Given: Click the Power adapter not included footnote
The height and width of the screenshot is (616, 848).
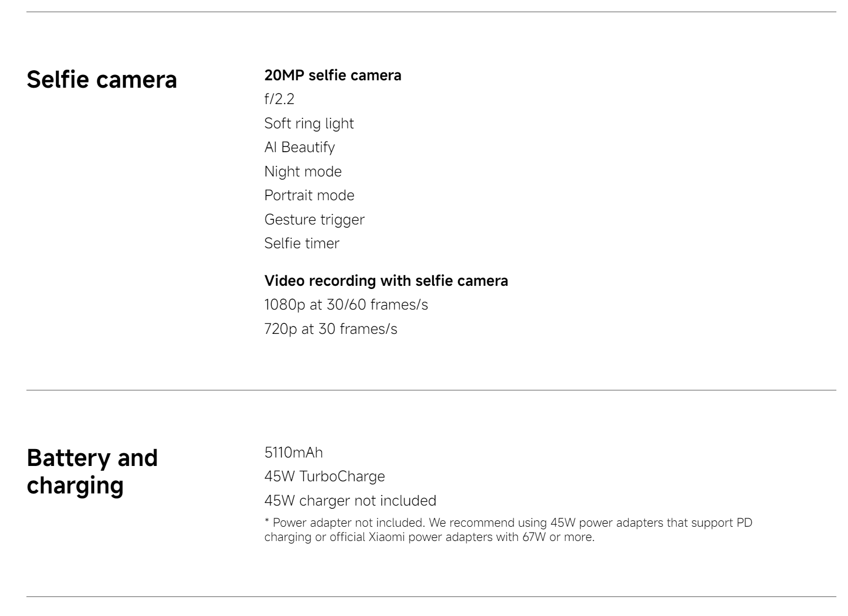Looking at the screenshot, I should pyautogui.click(x=508, y=522).
